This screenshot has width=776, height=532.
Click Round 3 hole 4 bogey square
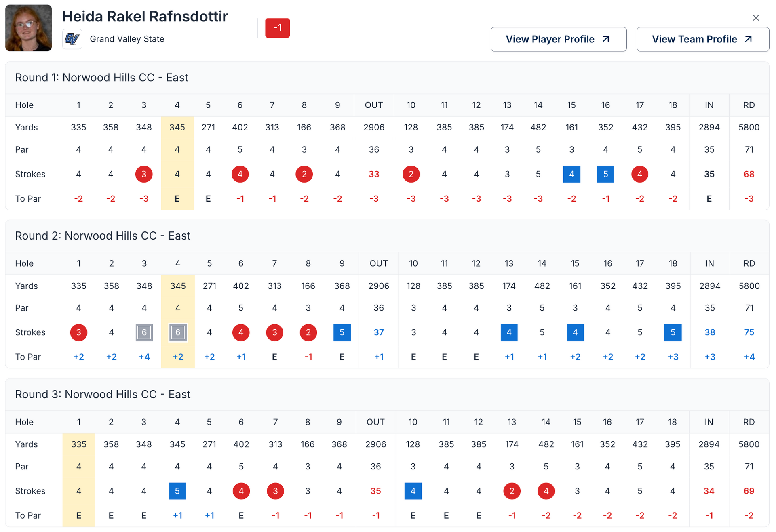[x=177, y=491]
